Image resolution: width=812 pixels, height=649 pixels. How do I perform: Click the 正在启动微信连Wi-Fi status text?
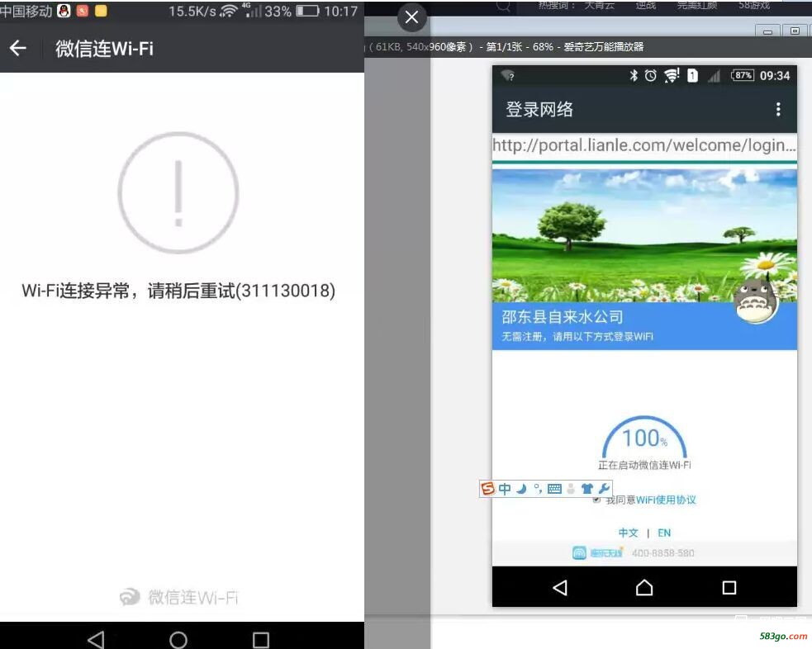(644, 465)
